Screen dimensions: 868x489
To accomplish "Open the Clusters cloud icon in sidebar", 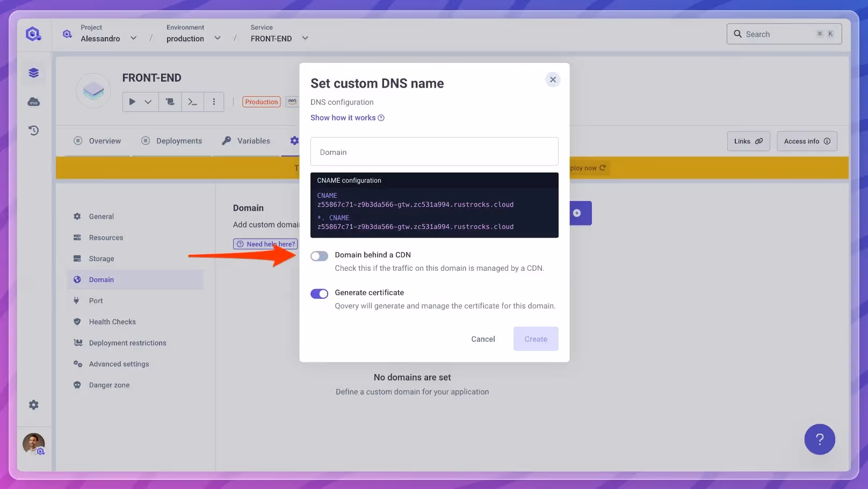I will click(33, 102).
